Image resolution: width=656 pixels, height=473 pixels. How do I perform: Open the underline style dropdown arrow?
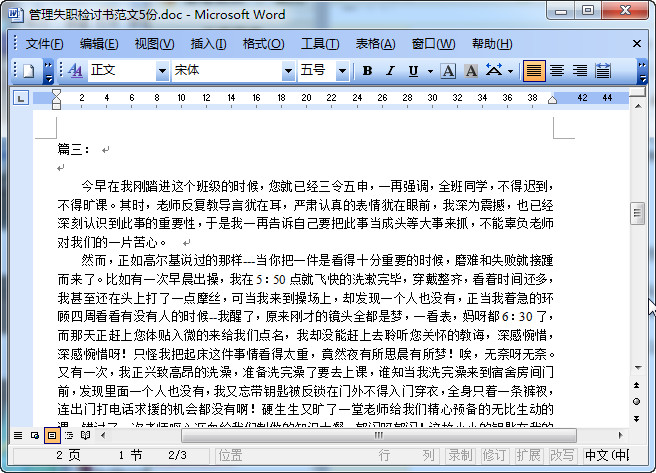pos(430,71)
